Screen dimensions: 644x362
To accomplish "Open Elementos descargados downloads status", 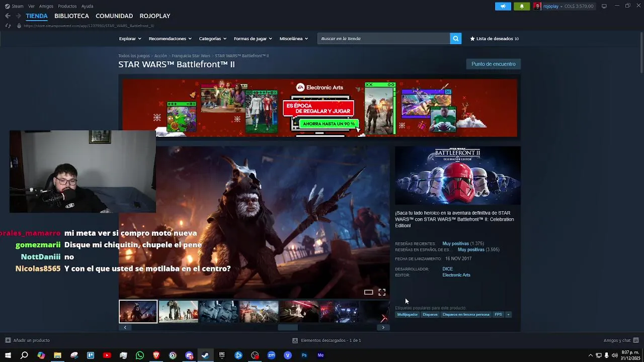I will (x=327, y=340).
